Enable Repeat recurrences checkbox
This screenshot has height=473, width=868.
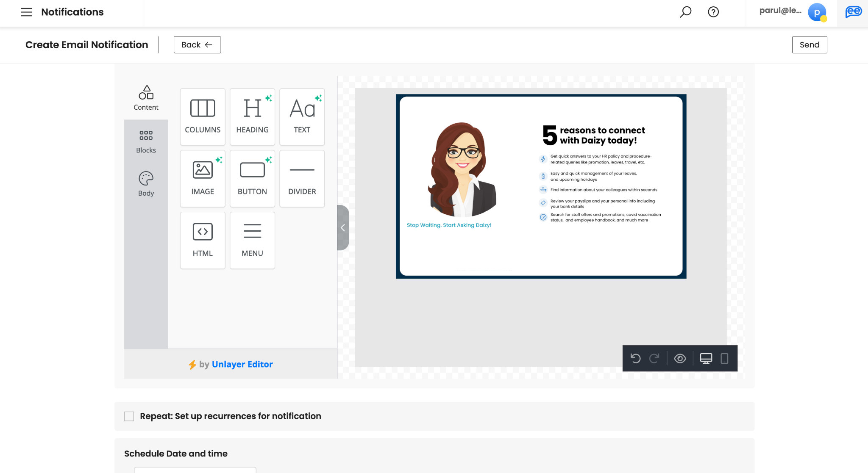[x=129, y=416]
